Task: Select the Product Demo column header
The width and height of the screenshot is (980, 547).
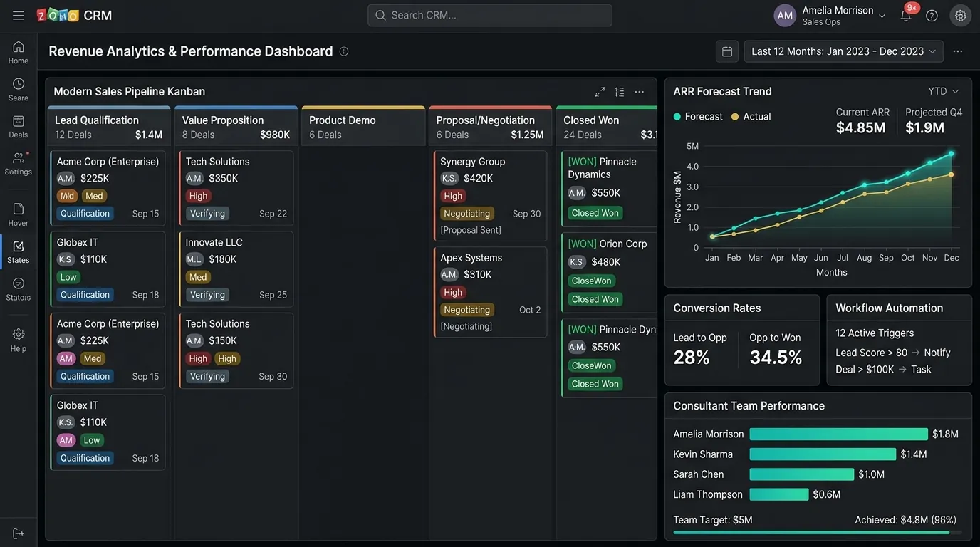Action: click(363, 126)
